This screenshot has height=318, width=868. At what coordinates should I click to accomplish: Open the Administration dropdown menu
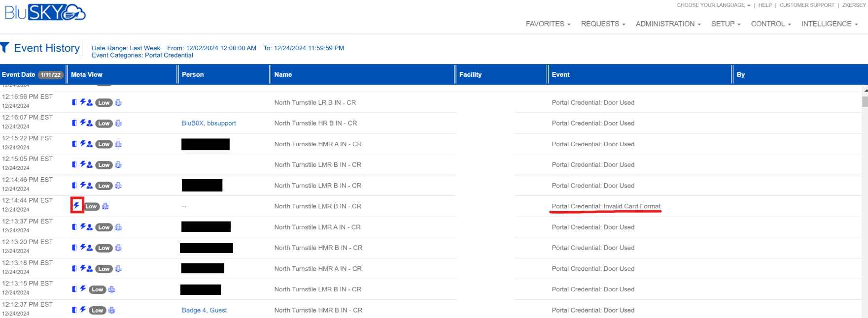click(x=668, y=24)
